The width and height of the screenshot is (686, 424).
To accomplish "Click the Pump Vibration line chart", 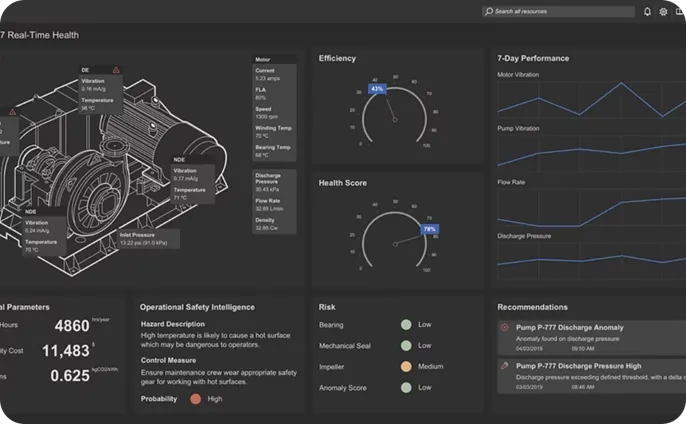I will 592,153.
